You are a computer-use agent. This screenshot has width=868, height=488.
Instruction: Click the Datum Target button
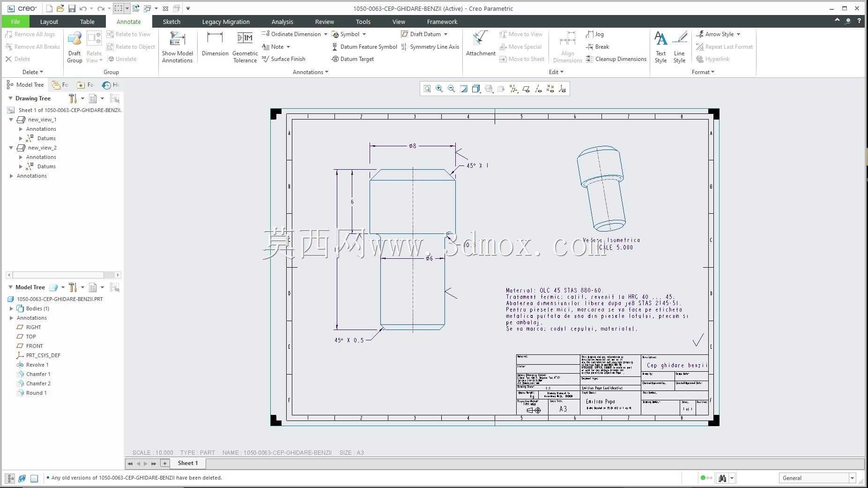[353, 59]
